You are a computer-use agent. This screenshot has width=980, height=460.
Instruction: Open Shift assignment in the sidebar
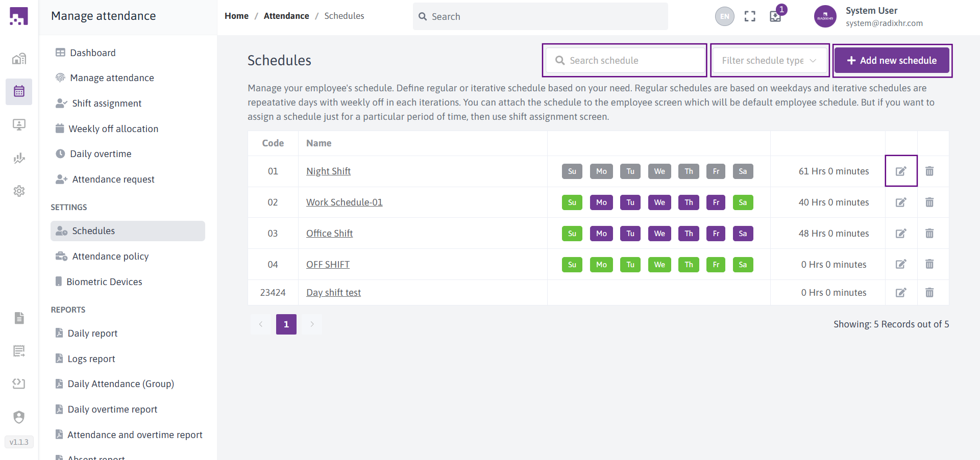point(107,104)
